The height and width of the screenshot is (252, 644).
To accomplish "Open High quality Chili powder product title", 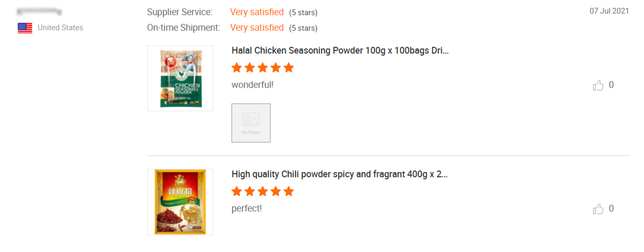I will click(339, 174).
